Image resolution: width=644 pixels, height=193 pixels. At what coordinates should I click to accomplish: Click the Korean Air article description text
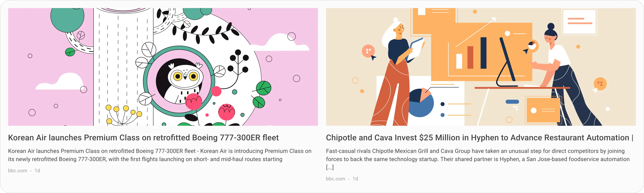pos(159,155)
